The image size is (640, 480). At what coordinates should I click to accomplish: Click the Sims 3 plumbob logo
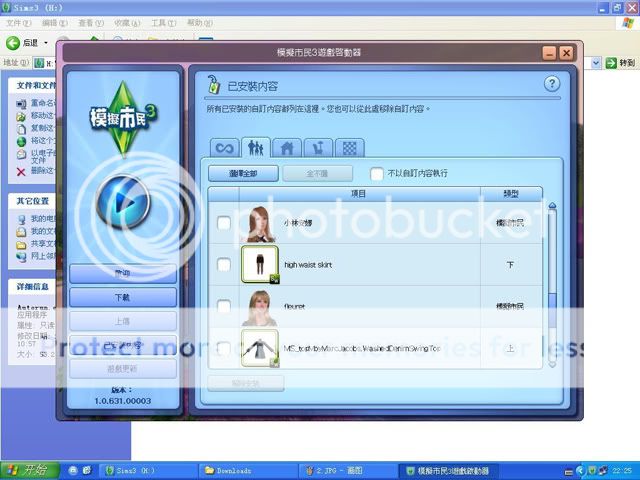point(123,119)
